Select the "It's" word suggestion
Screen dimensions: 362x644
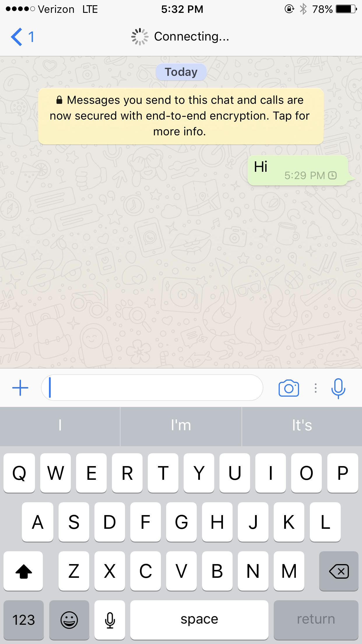pyautogui.click(x=302, y=426)
